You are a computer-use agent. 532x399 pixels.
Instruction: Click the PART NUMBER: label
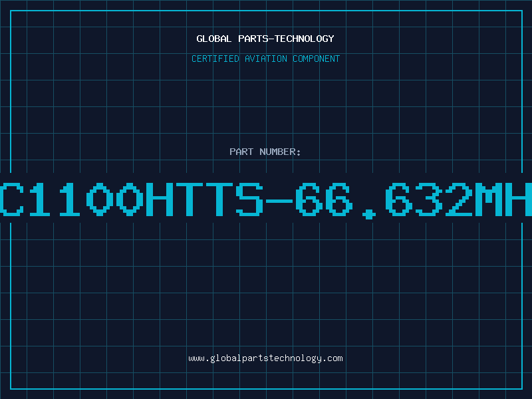tap(265, 152)
